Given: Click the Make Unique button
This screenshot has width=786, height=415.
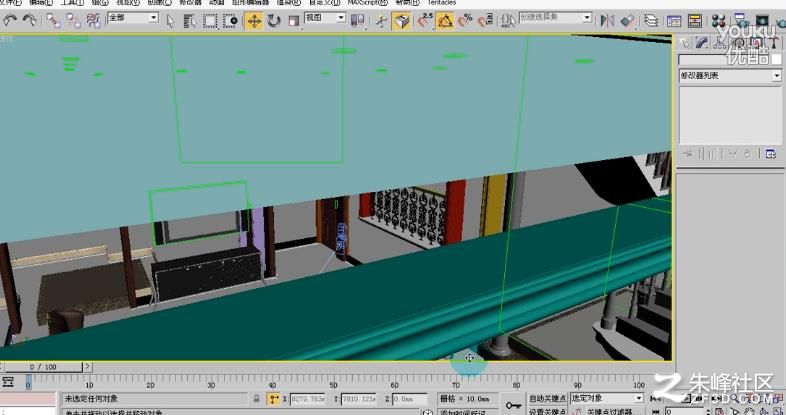Looking at the screenshot, I should click(732, 153).
